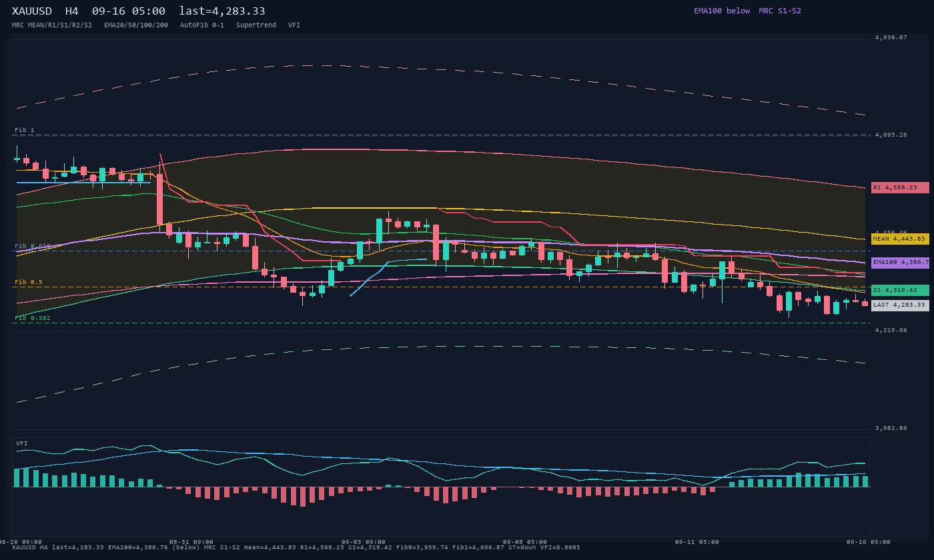Image resolution: width=934 pixels, height=560 pixels.
Task: Click the 3,982.86 price axis label
Action: coord(891,429)
